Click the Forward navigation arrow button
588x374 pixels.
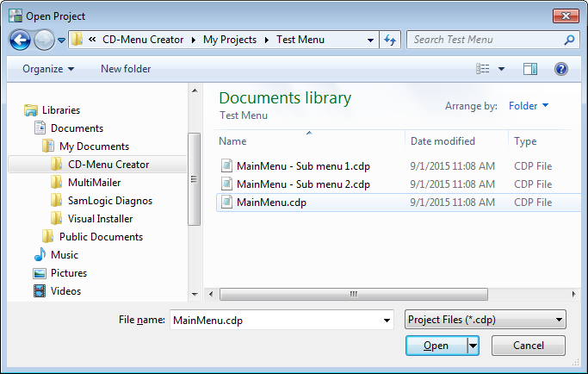[44, 40]
